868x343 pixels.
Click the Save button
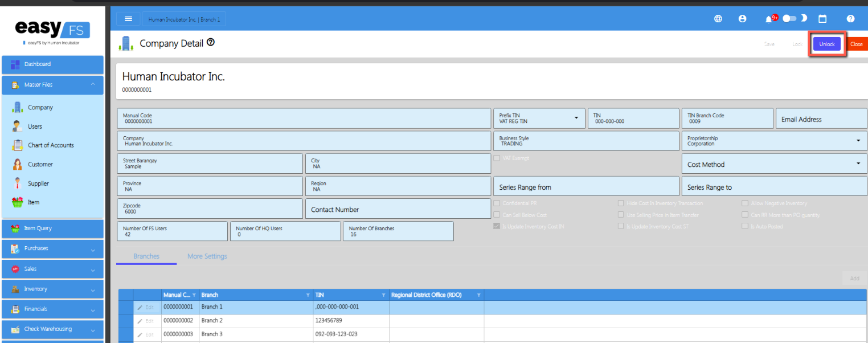pos(769,44)
